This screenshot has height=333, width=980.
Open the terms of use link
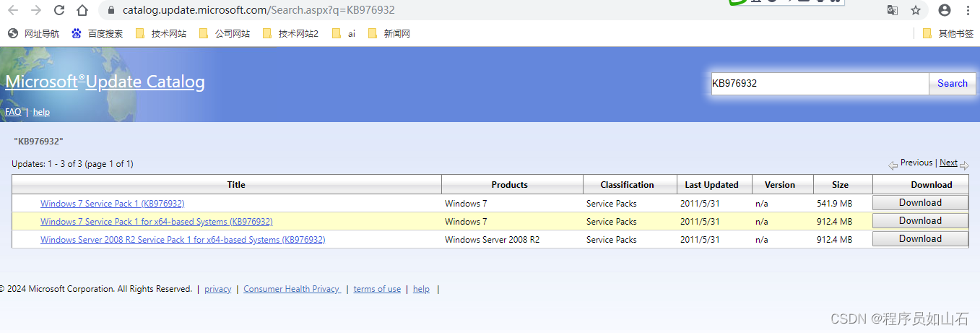[377, 289]
